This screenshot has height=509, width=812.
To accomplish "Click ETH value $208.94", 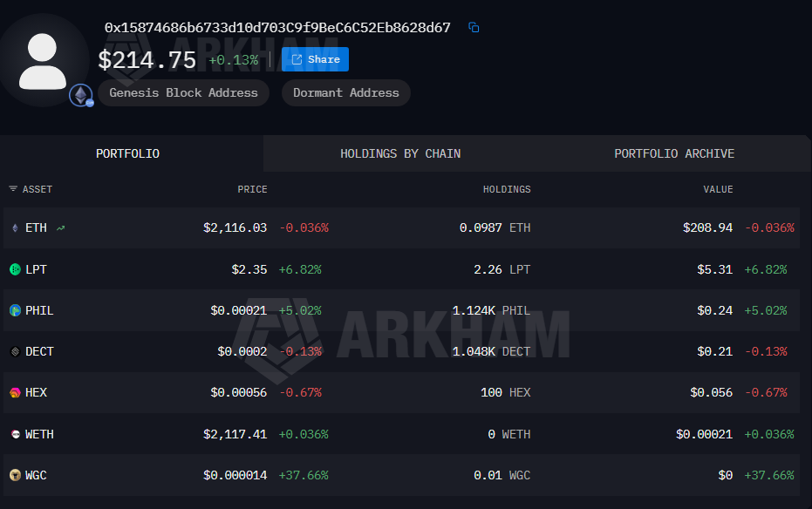I will click(708, 228).
